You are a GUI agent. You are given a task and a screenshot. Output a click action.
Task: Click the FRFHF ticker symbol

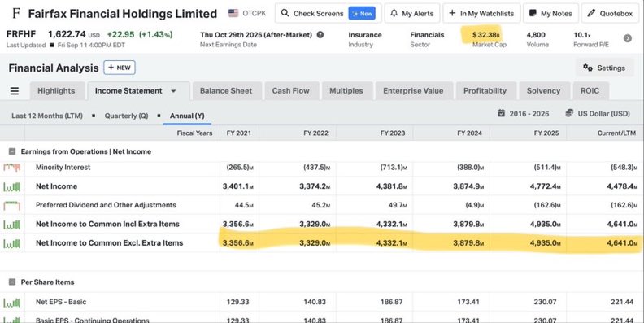[x=21, y=34]
